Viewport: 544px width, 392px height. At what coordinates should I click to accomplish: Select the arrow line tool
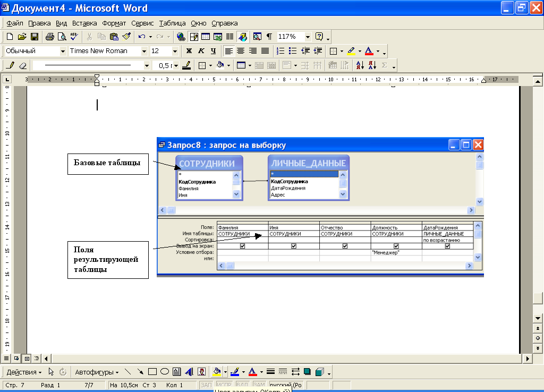tap(140, 372)
